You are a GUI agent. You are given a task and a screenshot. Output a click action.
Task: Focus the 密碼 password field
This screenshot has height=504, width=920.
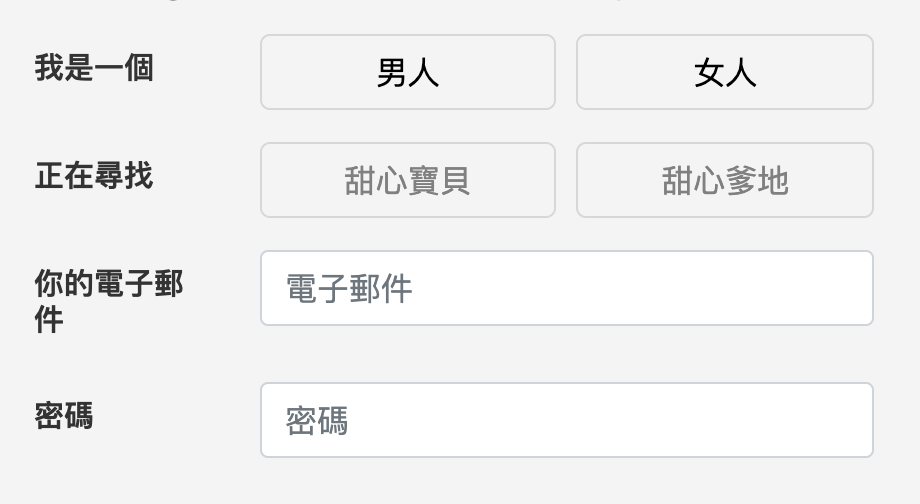(566, 420)
